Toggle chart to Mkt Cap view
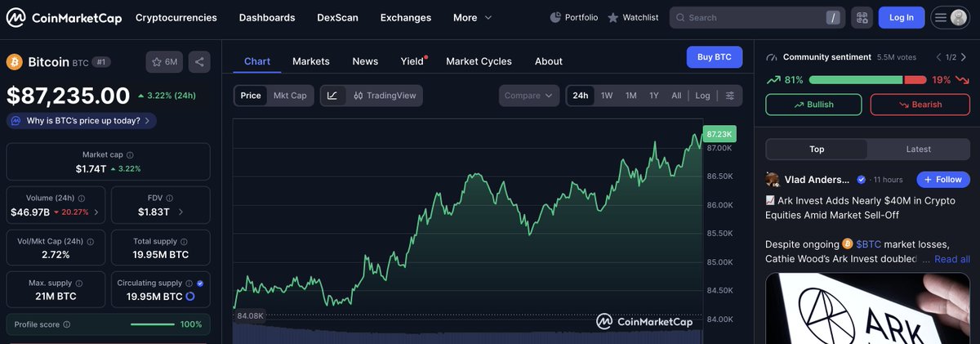Image resolution: width=980 pixels, height=344 pixels. coord(290,96)
